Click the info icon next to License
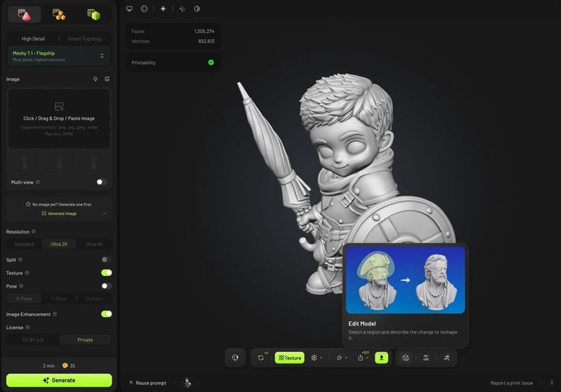Viewport: 561px width, 392px height. (x=28, y=327)
